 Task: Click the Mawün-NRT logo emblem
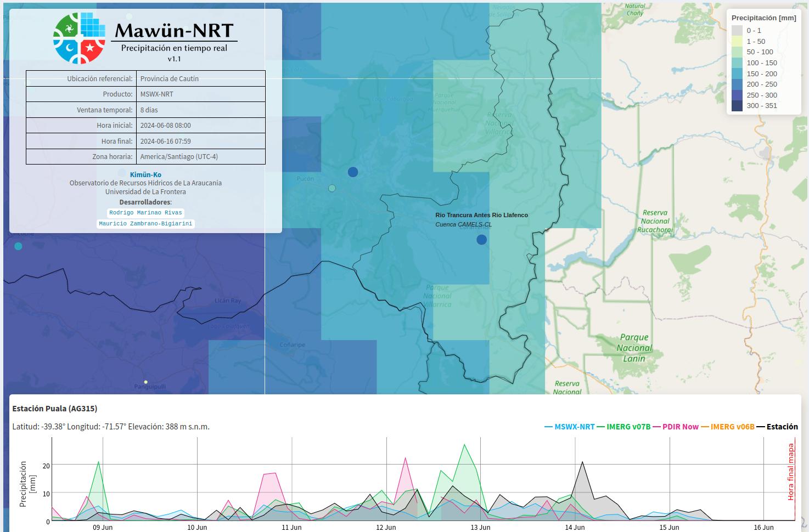coord(79,38)
